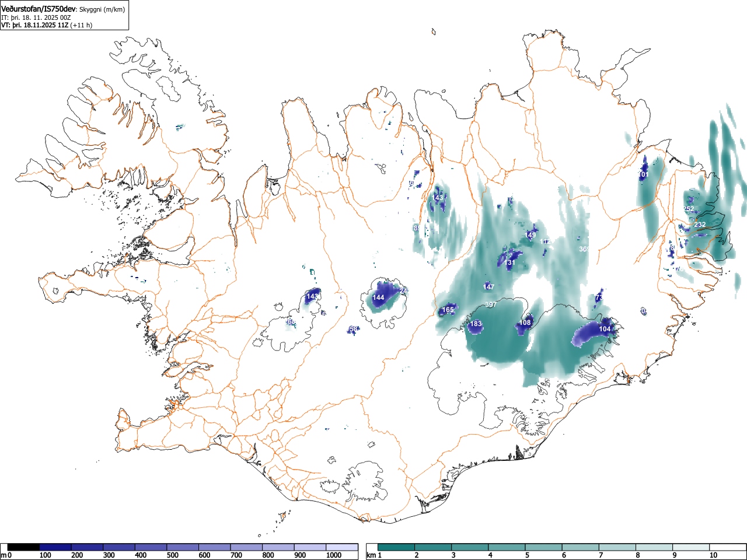Click the 252 value in the east fjords

pos(689,209)
